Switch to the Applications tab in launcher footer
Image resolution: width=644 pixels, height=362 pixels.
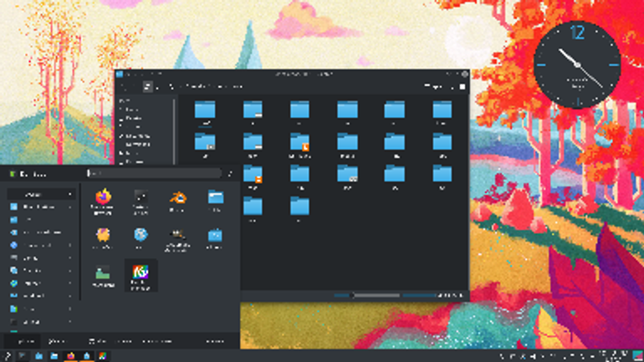(24, 341)
